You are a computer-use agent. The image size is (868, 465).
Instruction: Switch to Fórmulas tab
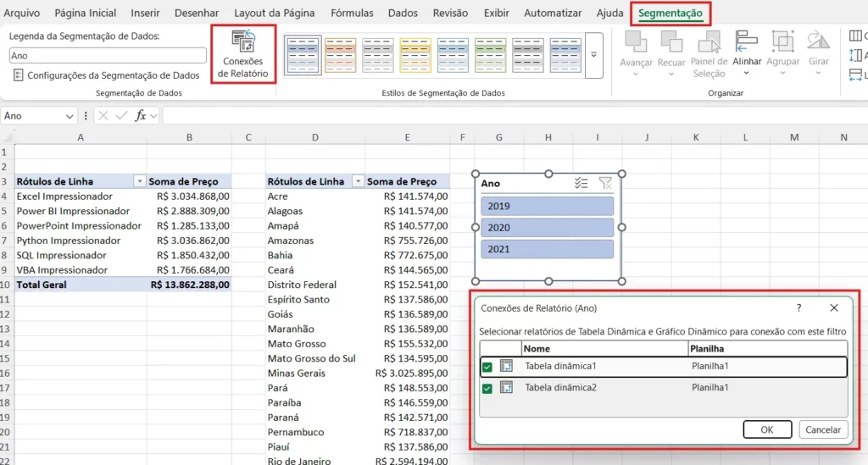352,13
